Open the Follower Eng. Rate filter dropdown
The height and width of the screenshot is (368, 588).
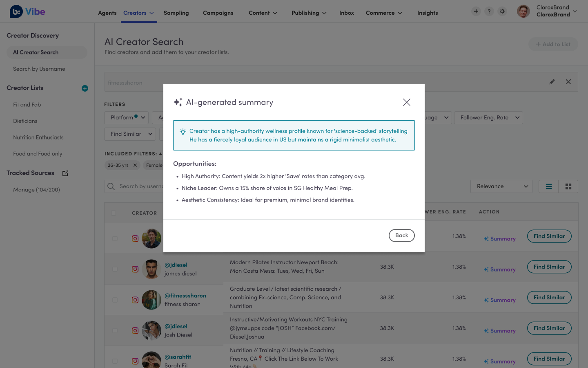click(x=488, y=118)
